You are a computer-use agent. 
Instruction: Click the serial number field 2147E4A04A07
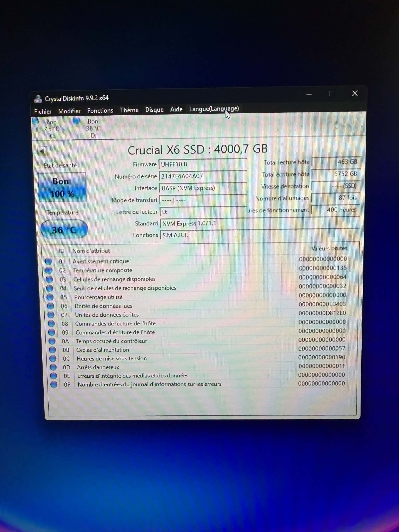[203, 176]
